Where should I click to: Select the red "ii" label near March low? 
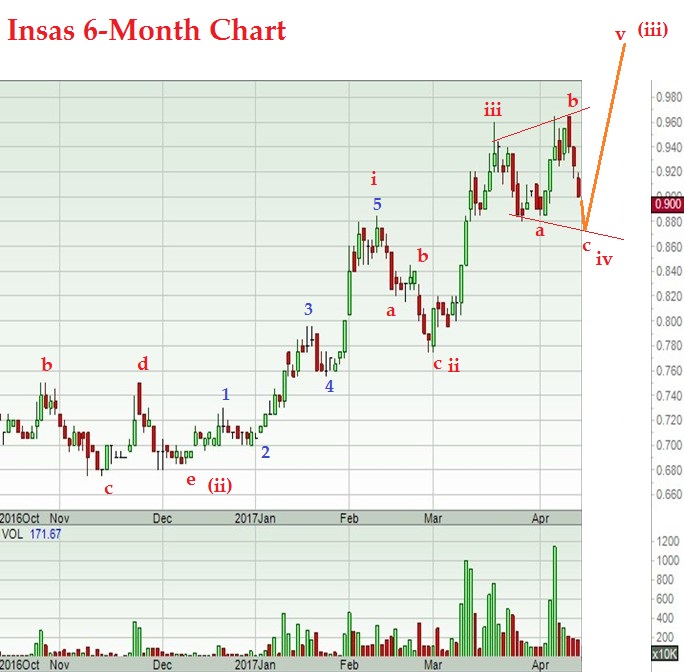pyautogui.click(x=454, y=365)
